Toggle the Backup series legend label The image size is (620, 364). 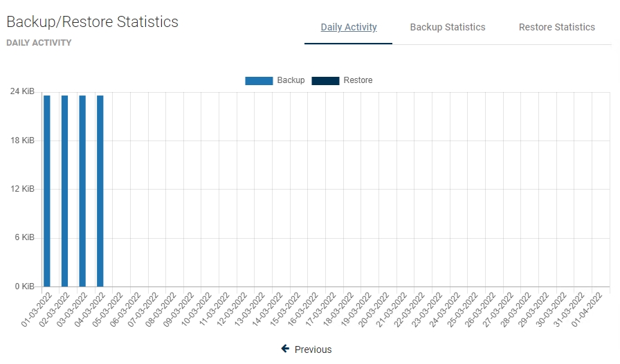(291, 80)
